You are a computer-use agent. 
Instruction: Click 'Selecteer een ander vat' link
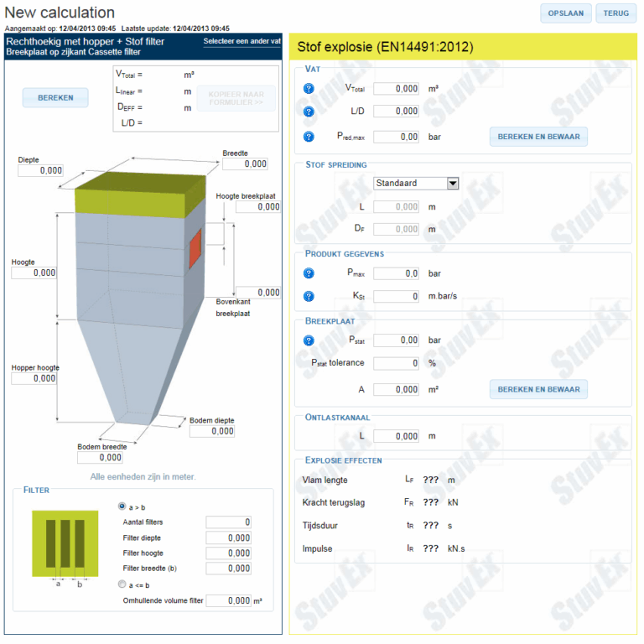click(241, 41)
